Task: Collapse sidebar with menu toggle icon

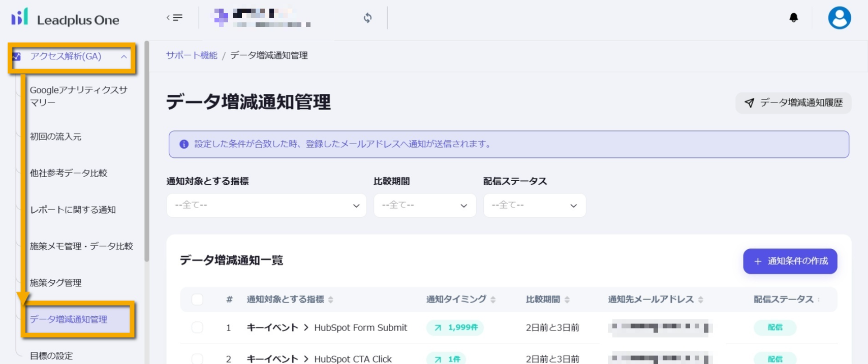Action: (x=174, y=18)
